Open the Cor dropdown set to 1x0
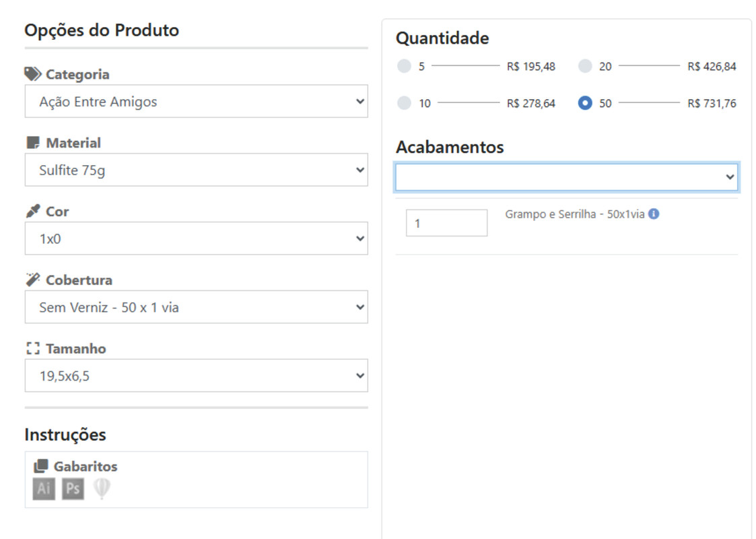The width and height of the screenshot is (756, 539). (196, 239)
